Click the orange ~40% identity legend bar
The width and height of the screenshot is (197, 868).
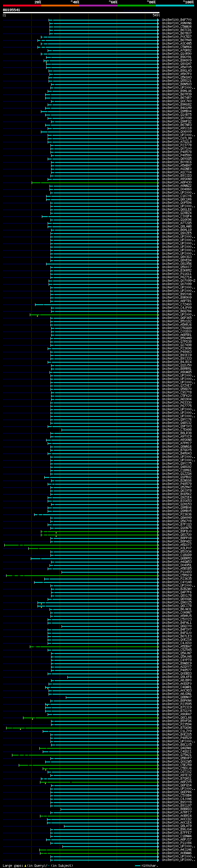60,6
